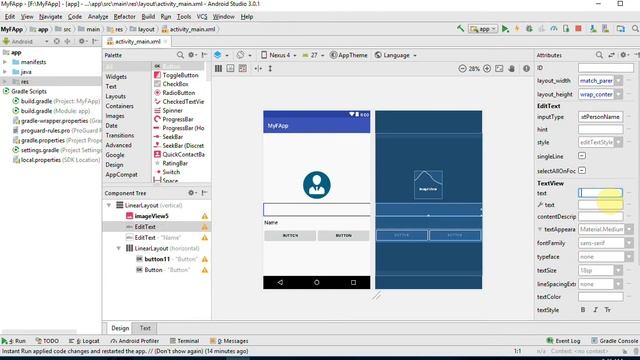Select the java folder
640x360 pixels.
click(x=26, y=72)
